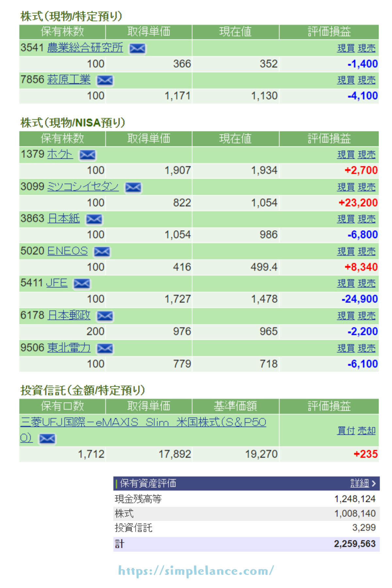The height and width of the screenshot is (588, 392).
Task: Select the 投資信託 3,299 value
Action: [364, 528]
